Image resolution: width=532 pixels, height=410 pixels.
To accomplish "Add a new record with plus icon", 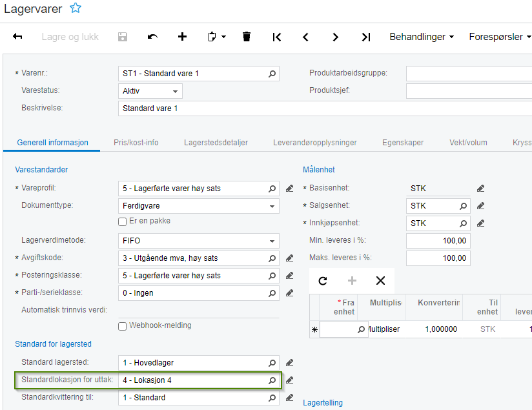I will click(x=183, y=37).
